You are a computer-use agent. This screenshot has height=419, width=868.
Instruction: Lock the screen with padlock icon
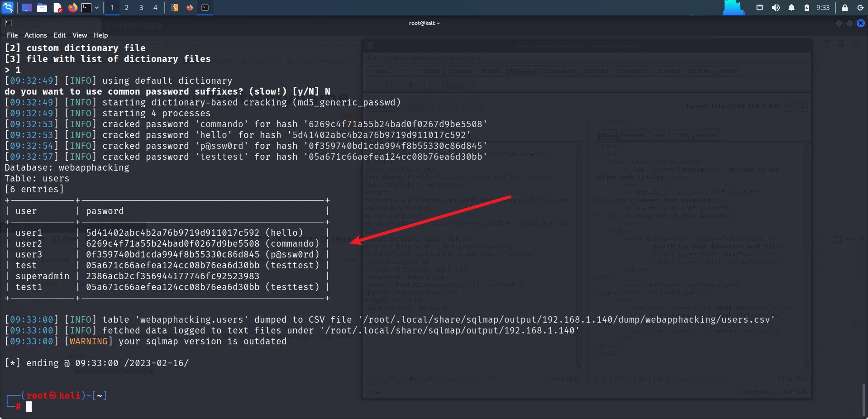pos(844,8)
